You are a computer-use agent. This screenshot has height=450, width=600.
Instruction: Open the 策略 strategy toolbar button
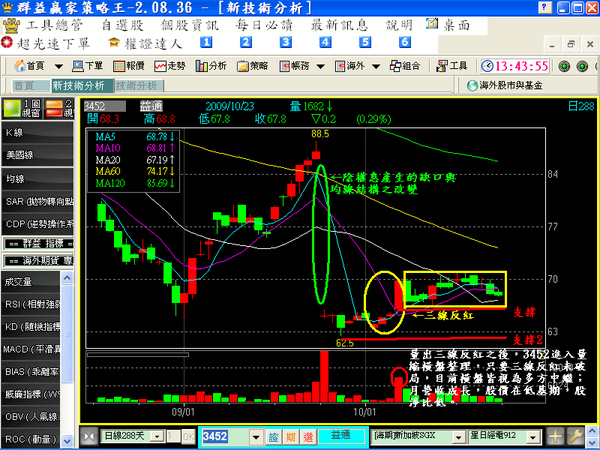coord(252,66)
